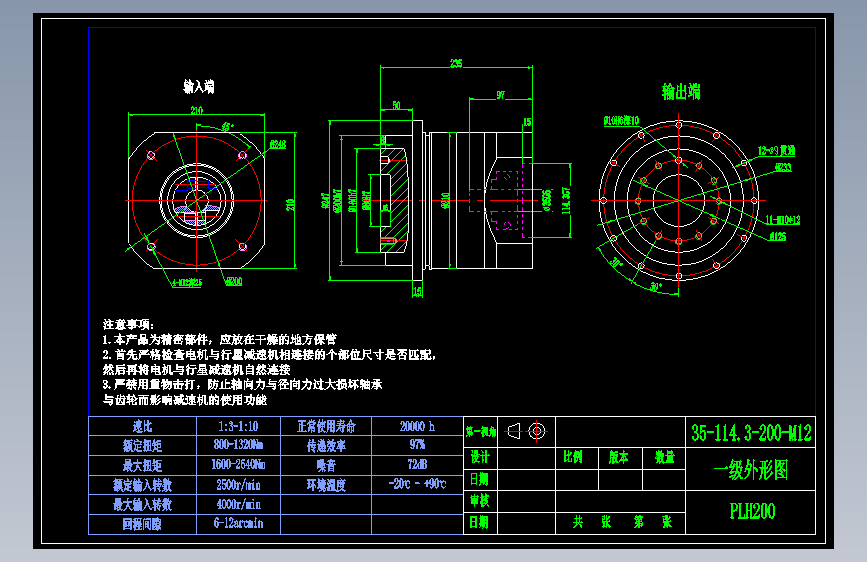Click the 11-M10深12 thread callout
This screenshot has width=867, height=562.
783,220
